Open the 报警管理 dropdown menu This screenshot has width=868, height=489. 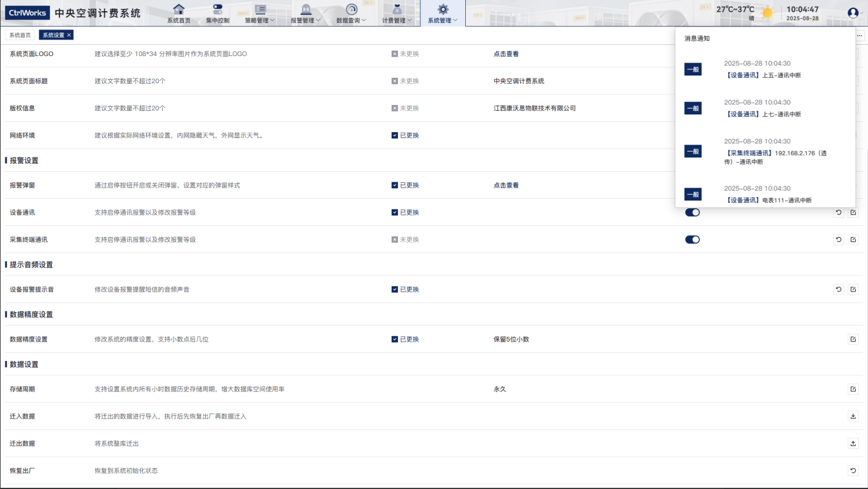305,14
